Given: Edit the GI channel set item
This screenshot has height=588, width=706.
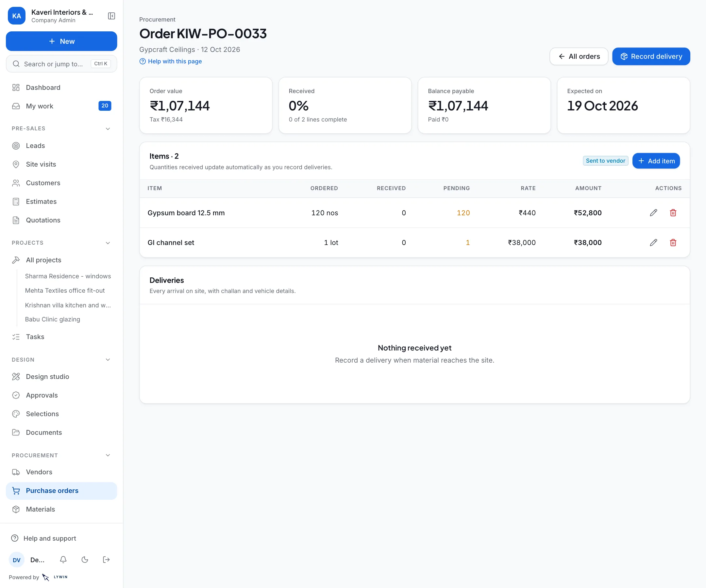Looking at the screenshot, I should (653, 243).
